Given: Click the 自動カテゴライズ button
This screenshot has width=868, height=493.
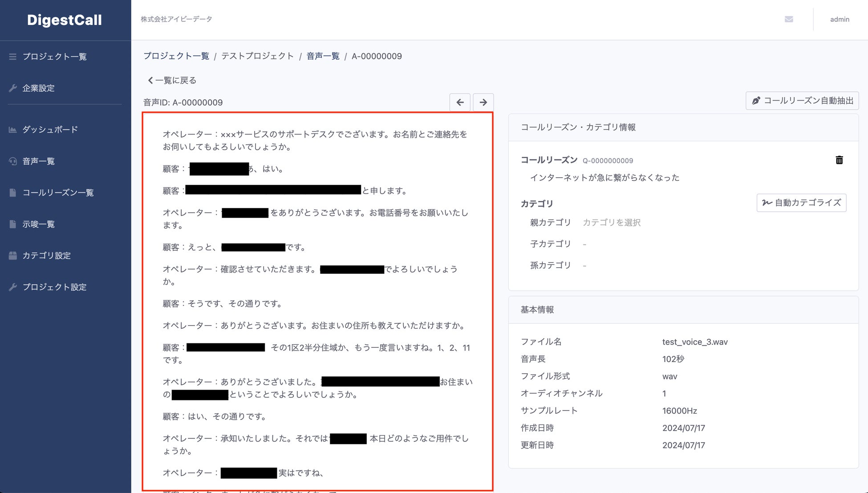Looking at the screenshot, I should (801, 203).
